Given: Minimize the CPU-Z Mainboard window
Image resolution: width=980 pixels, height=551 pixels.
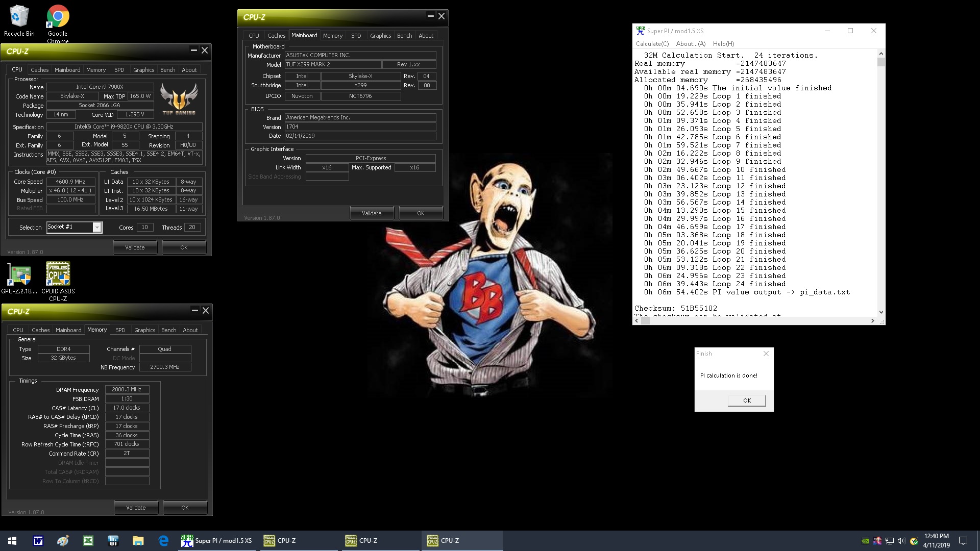Looking at the screenshot, I should pyautogui.click(x=430, y=16).
